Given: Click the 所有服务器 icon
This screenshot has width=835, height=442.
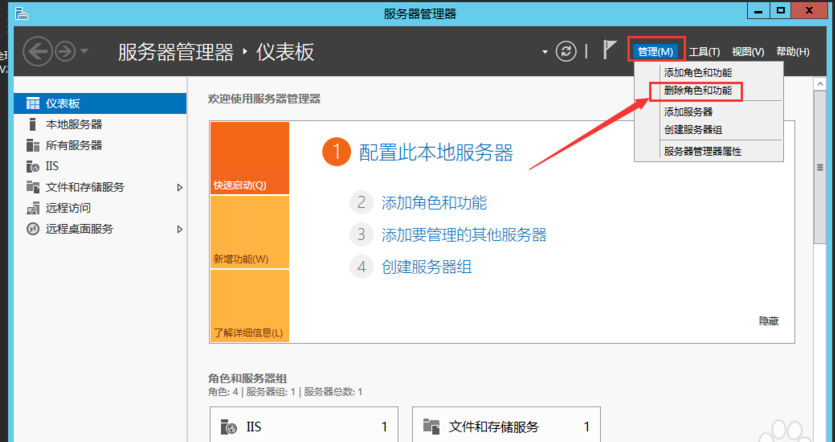Looking at the screenshot, I should pos(32,145).
